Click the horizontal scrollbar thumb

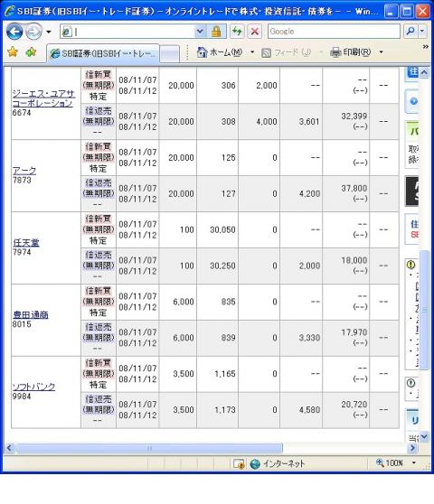tap(149, 448)
